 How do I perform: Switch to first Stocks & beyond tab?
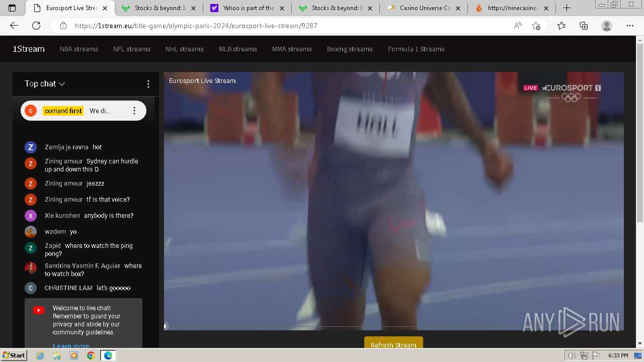pyautogui.click(x=159, y=8)
